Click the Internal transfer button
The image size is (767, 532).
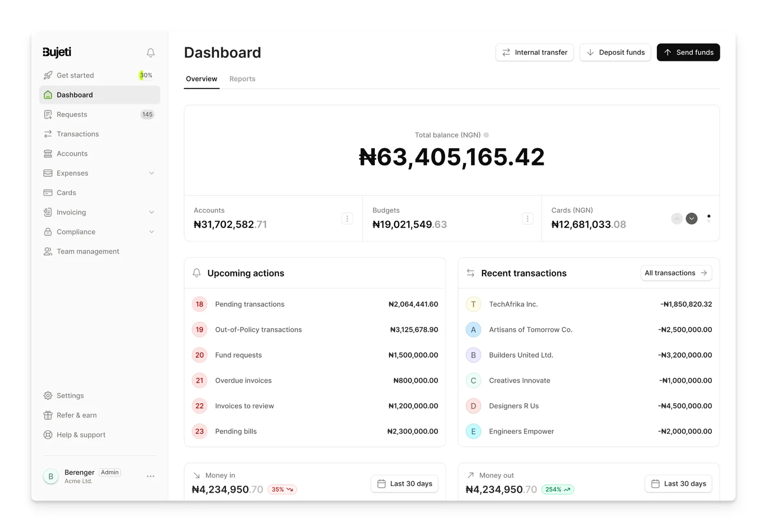click(x=535, y=52)
